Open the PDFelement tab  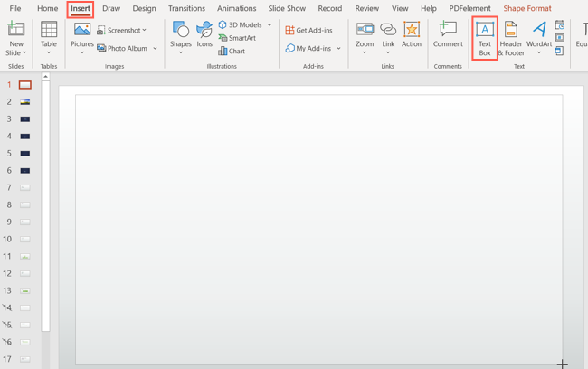coord(469,8)
